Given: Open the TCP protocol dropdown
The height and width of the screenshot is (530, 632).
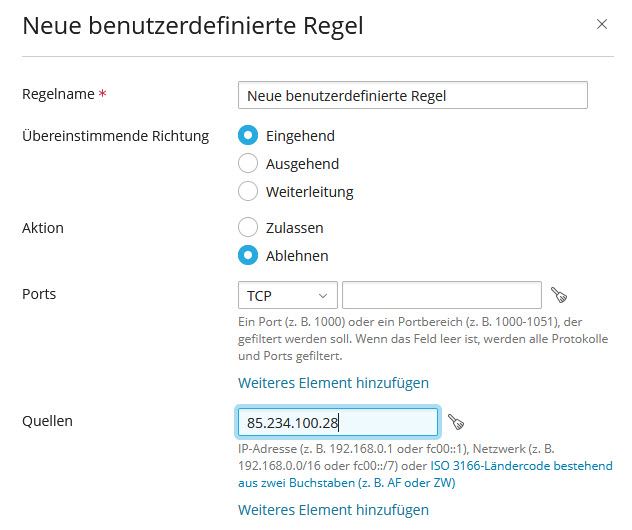Looking at the screenshot, I should coord(288,295).
